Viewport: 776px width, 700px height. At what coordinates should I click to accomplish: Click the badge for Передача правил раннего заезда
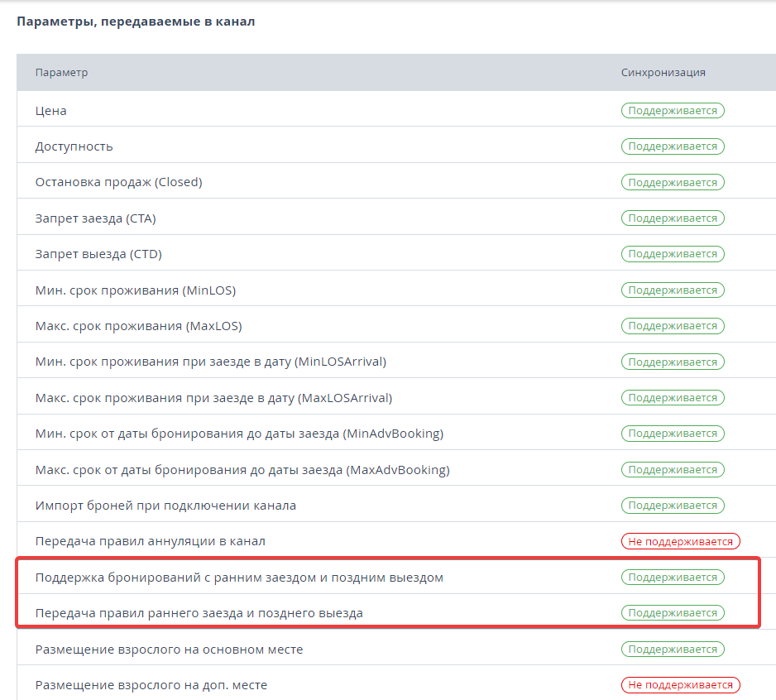point(673,613)
